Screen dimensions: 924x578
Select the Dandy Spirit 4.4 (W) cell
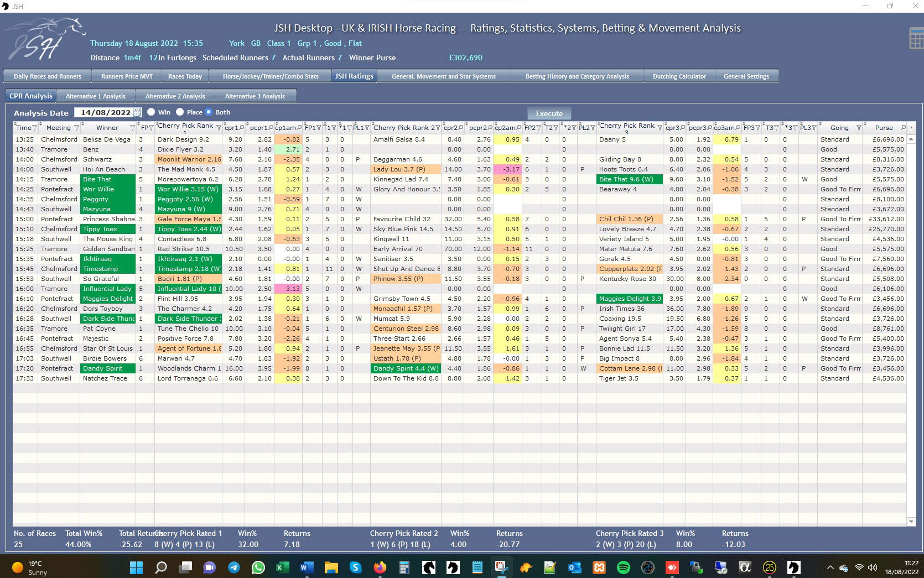[x=406, y=368]
